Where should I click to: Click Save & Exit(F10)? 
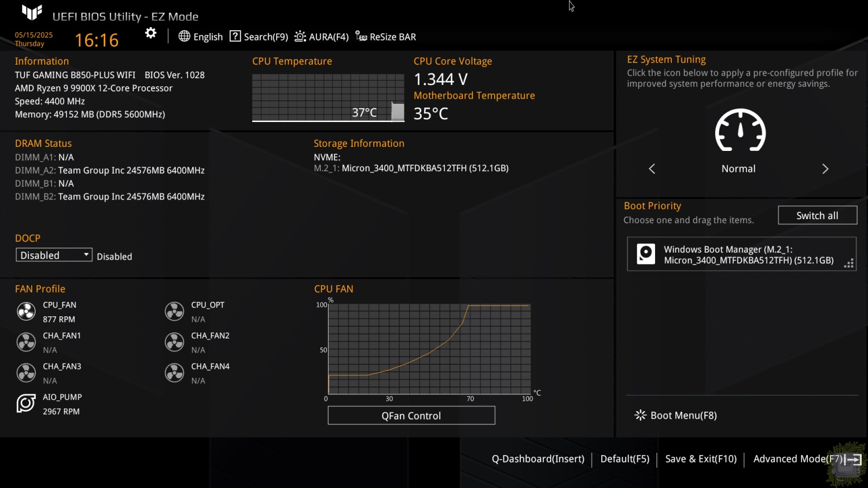click(x=701, y=459)
